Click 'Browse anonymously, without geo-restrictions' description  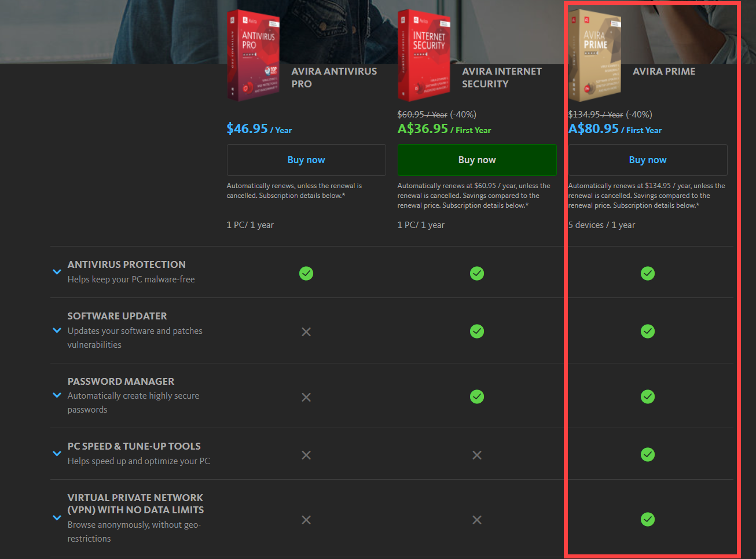point(134,532)
